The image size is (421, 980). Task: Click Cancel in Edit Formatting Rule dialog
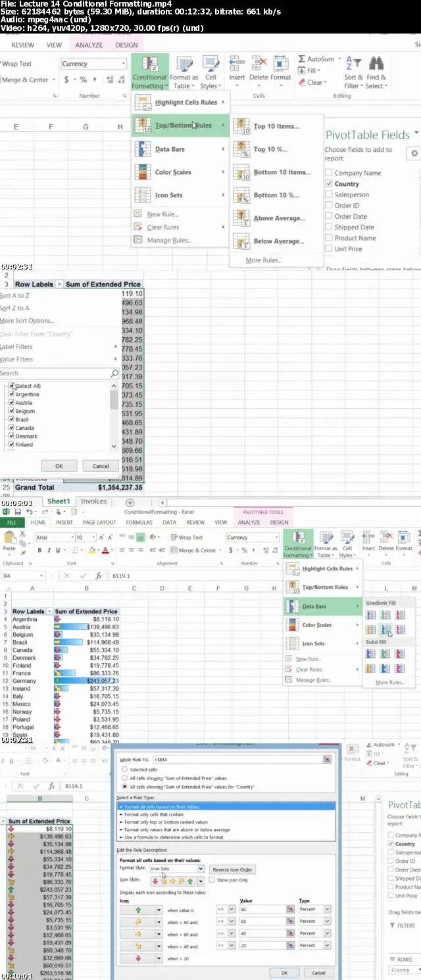318,973
